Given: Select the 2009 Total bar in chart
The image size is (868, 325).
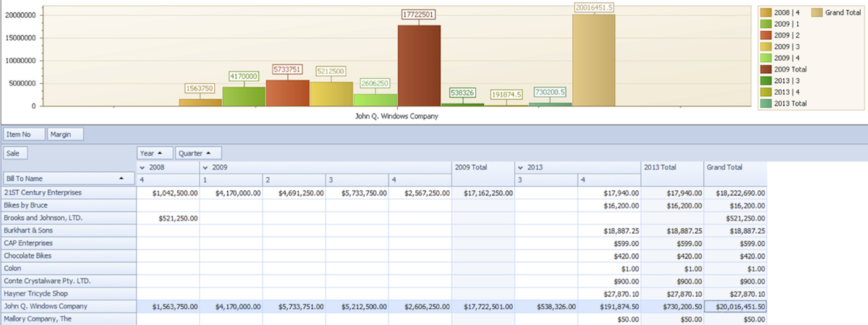Looking at the screenshot, I should [419, 65].
